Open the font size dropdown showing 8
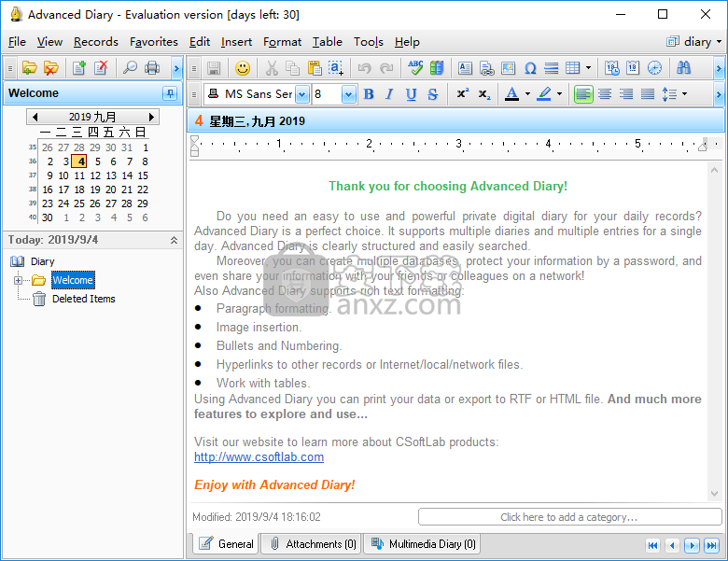The width and height of the screenshot is (728, 561). tap(348, 94)
